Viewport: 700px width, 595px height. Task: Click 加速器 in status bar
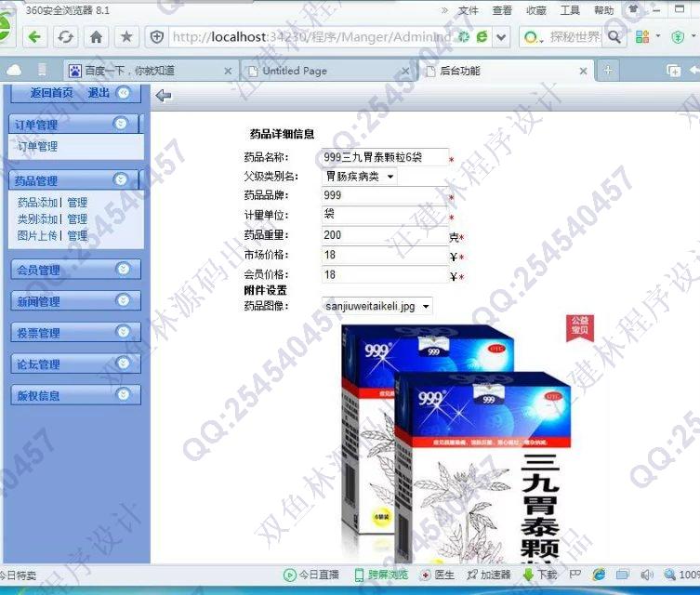pyautogui.click(x=489, y=575)
